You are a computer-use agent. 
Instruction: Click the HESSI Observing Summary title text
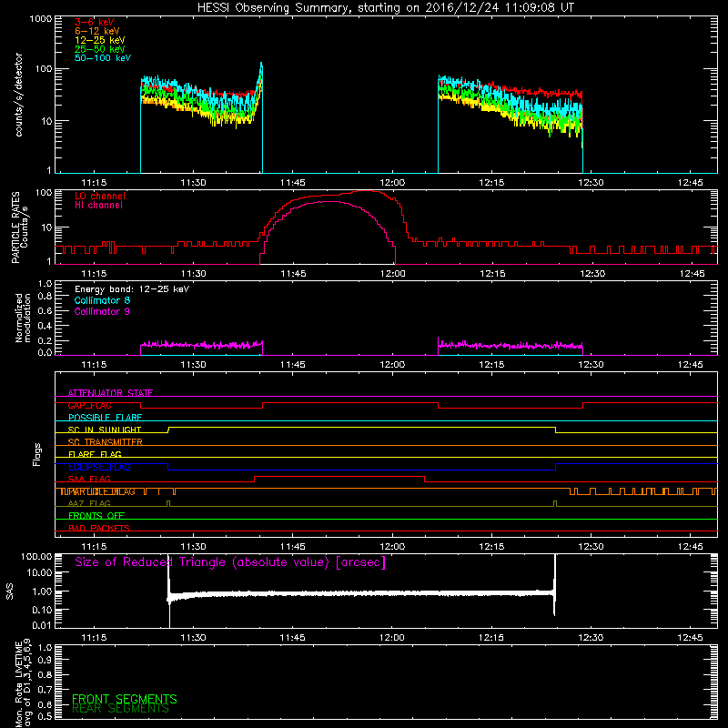385,8
